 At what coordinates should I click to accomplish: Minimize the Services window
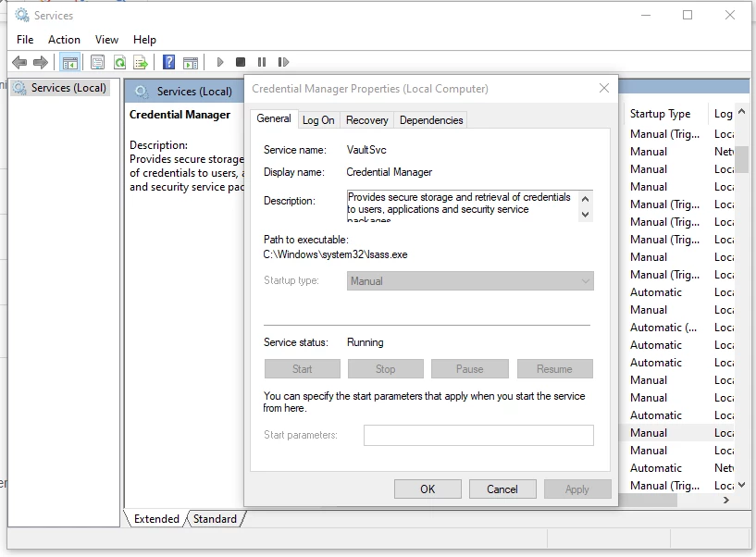(x=646, y=15)
